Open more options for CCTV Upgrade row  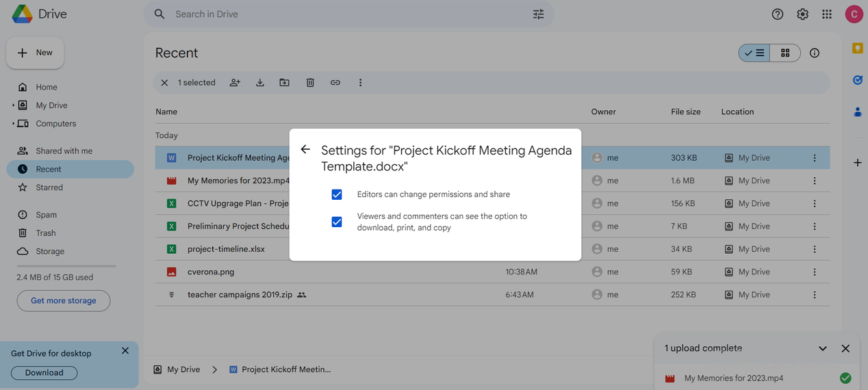click(x=815, y=203)
